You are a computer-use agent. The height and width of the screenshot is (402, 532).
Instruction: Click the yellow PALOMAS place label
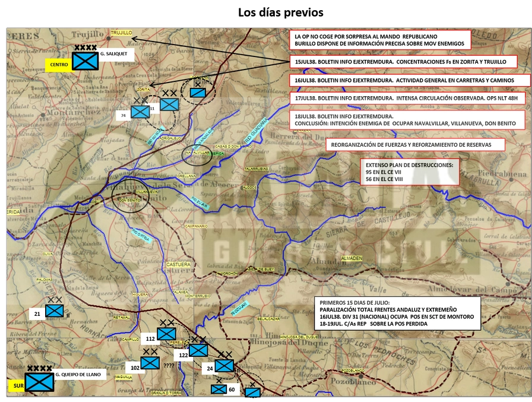click(45, 280)
